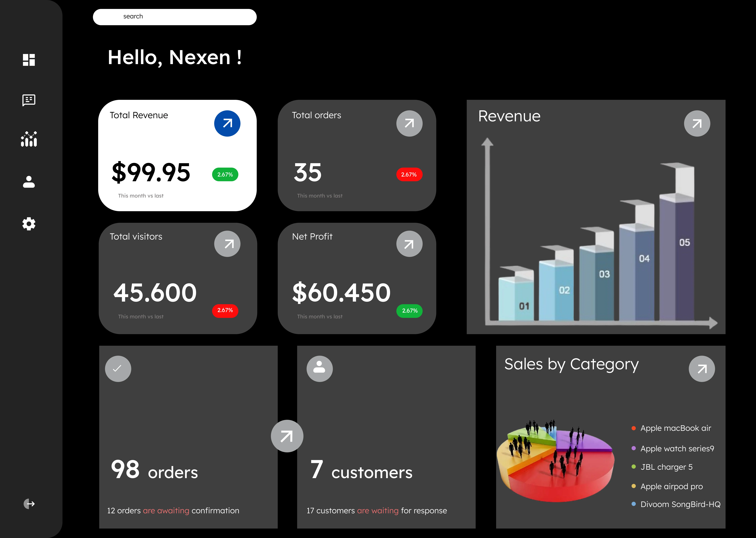The image size is (756, 538).
Task: Click the logout icon at sidebar bottom
Action: [x=29, y=504]
